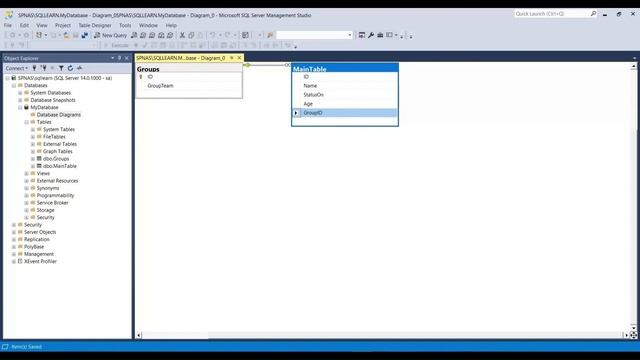
Task: Click the Connect plug icon in Object Explorer
Action: coord(34,68)
